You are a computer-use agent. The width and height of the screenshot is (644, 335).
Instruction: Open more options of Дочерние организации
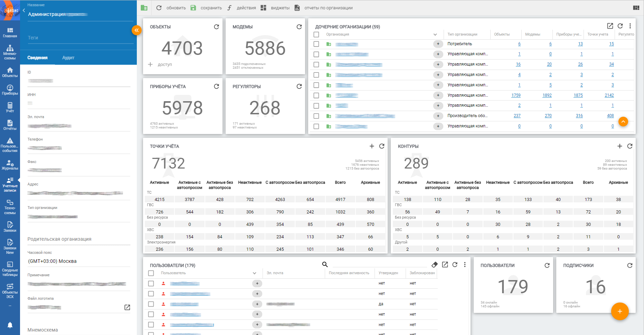[x=630, y=26]
